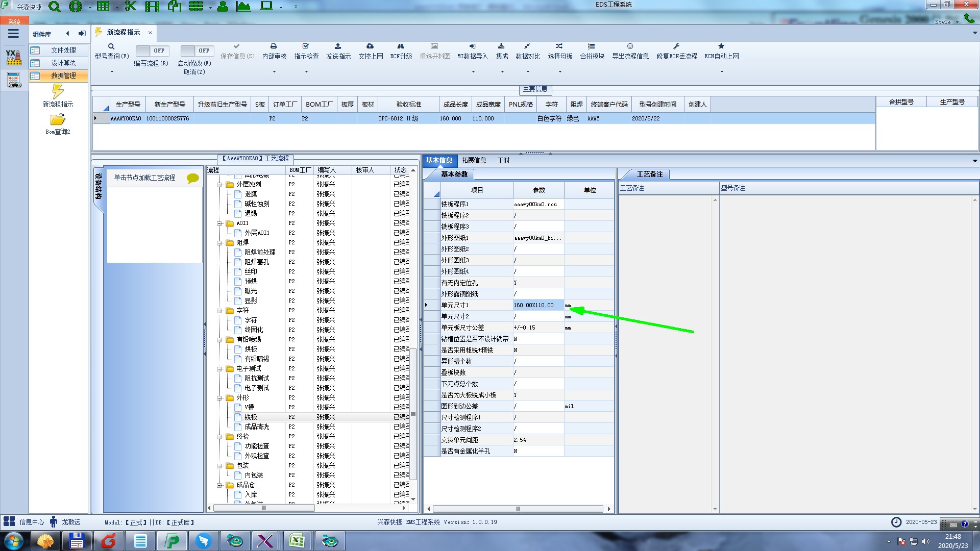Click the 修复ECN丢流程 wrench icon
Viewport: 980px width, 551px height.
pyautogui.click(x=676, y=46)
